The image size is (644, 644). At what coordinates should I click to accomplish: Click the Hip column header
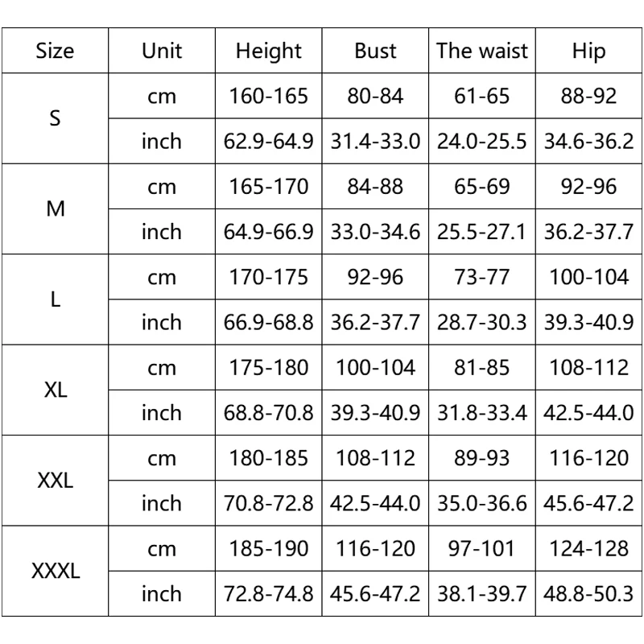[588, 51]
